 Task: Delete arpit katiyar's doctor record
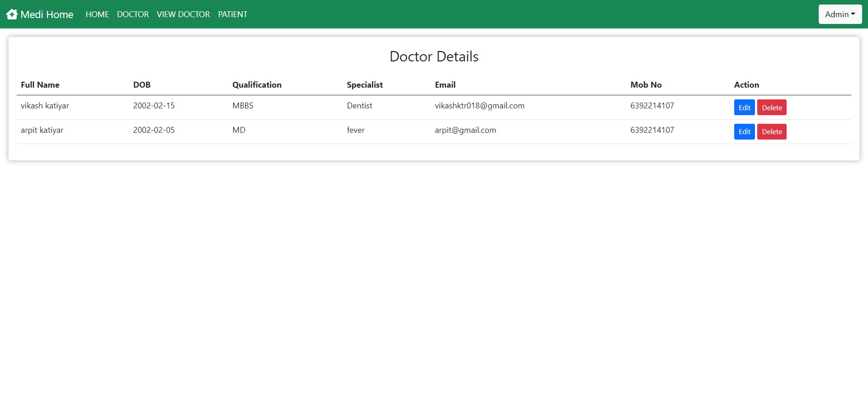coord(772,132)
